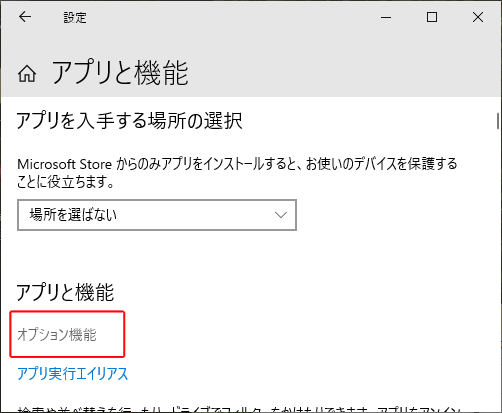Click the ことに役立ちます text line
This screenshot has height=413, width=502.
[x=65, y=182]
